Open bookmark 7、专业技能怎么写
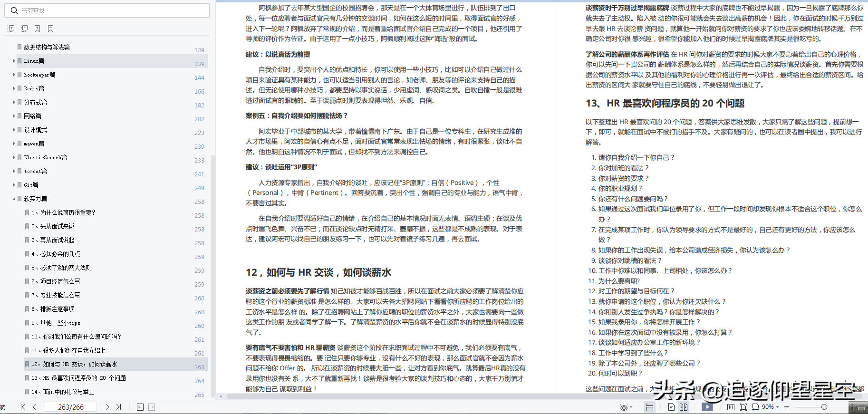Viewport: 868px width, 414px height. pos(56,295)
